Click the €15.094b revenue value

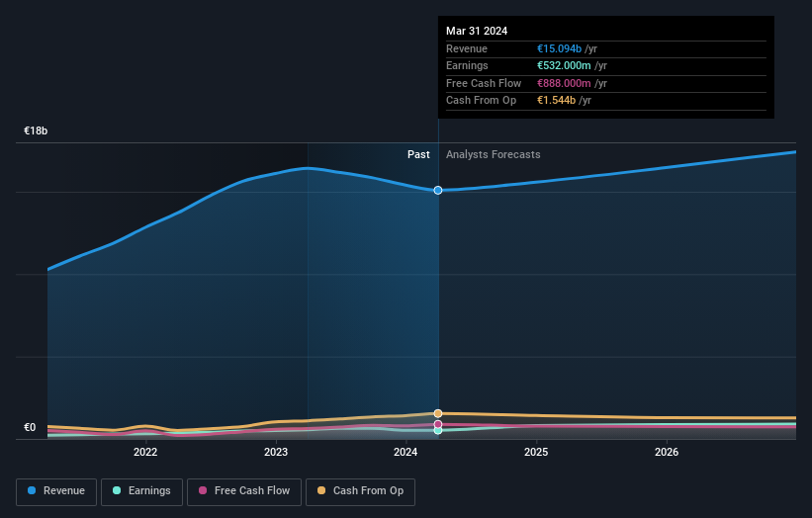click(x=559, y=48)
